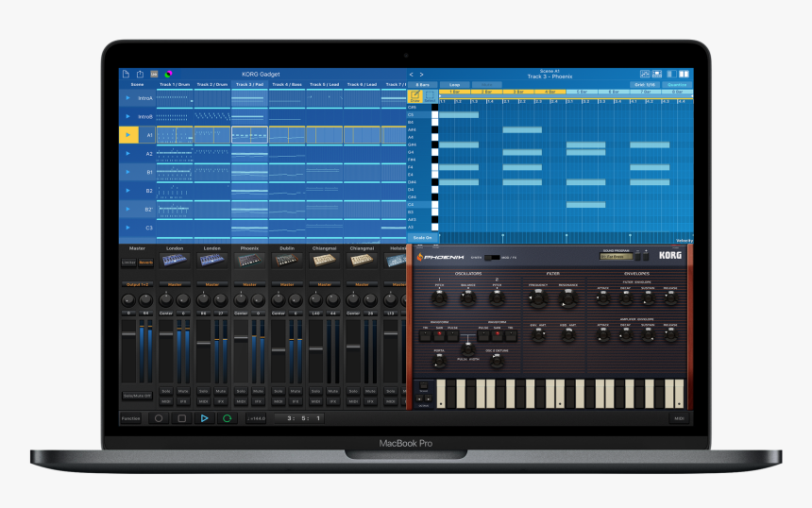Open the new file document icon
The image size is (812, 508).
coord(126,74)
